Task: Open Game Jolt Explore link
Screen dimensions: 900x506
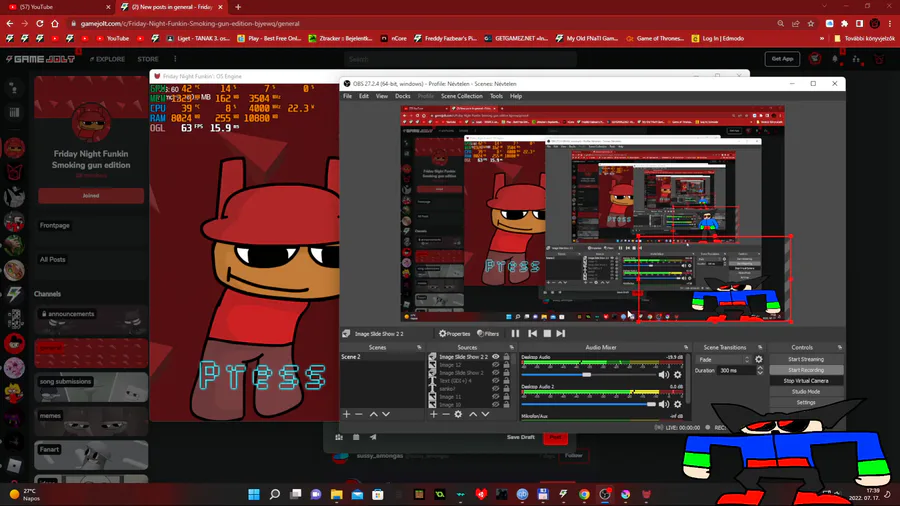Action: (x=107, y=59)
